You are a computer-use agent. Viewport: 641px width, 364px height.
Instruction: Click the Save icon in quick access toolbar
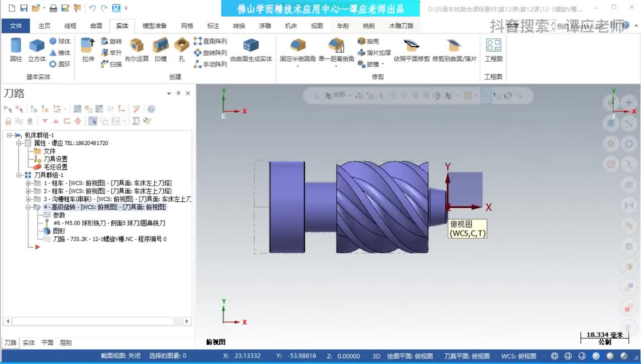coord(23,8)
